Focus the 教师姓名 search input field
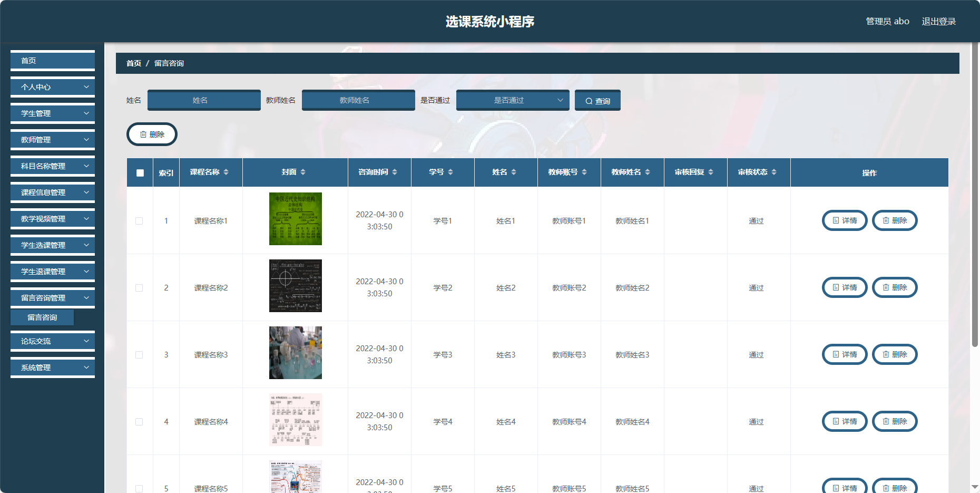Image resolution: width=980 pixels, height=493 pixels. (x=358, y=100)
